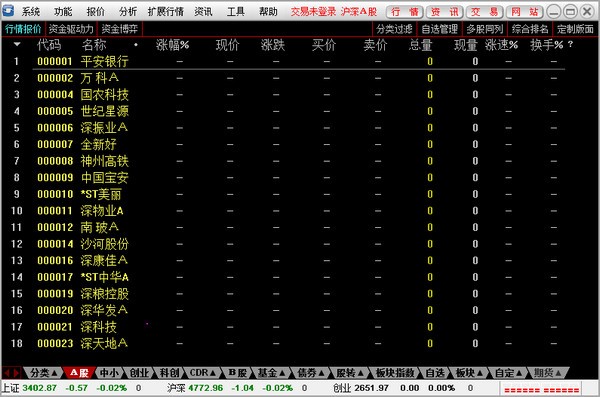
Task: Open the 资讯 menu
Action: pyautogui.click(x=203, y=11)
